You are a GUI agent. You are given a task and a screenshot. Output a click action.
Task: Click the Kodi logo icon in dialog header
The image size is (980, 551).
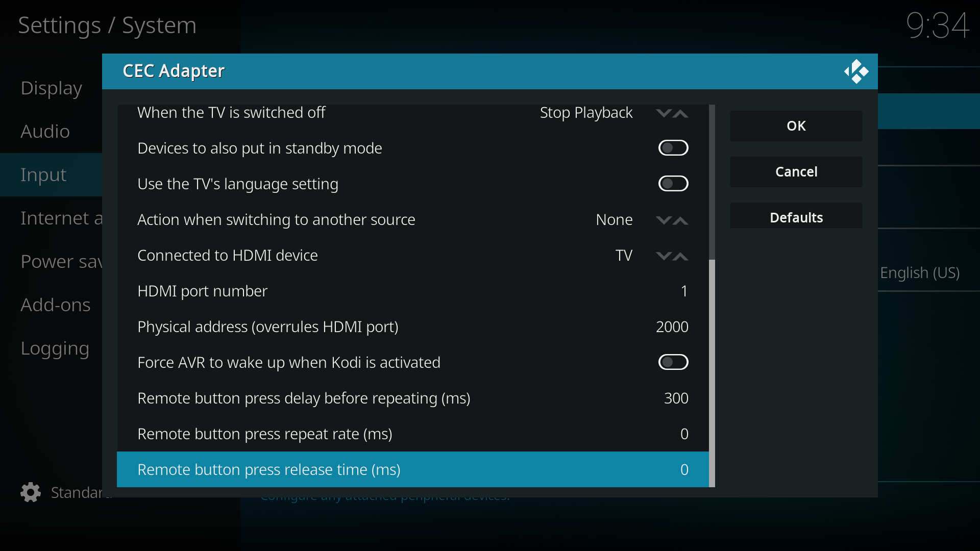(856, 71)
